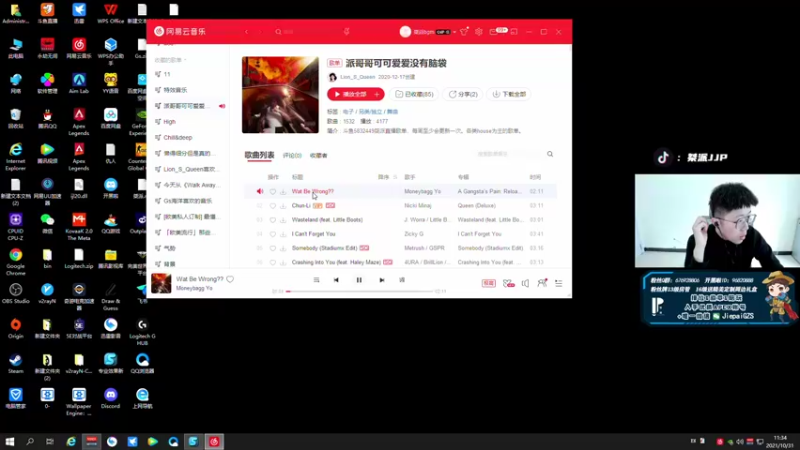
Task: Click the NetEase Cloud Music taskbar icon
Action: [214, 441]
